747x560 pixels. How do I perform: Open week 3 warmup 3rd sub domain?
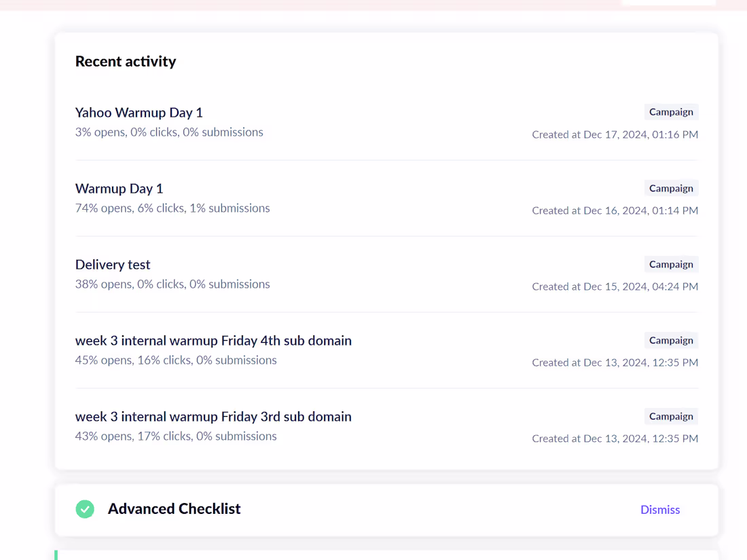(x=213, y=417)
